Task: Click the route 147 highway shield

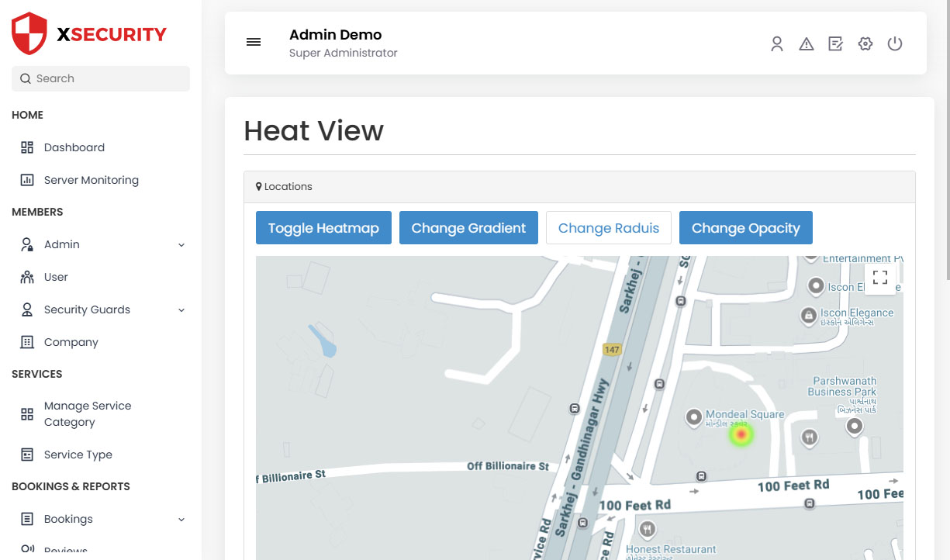Action: coord(612,350)
